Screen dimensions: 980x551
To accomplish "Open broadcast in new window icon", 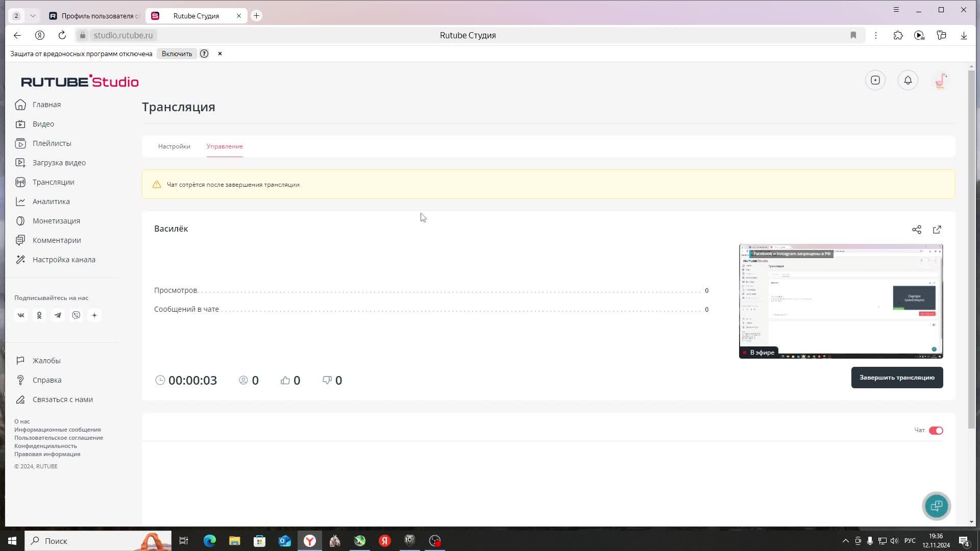I will click(937, 230).
